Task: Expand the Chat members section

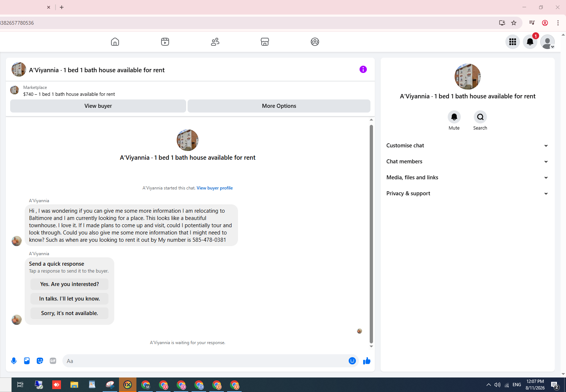Action: (467, 162)
